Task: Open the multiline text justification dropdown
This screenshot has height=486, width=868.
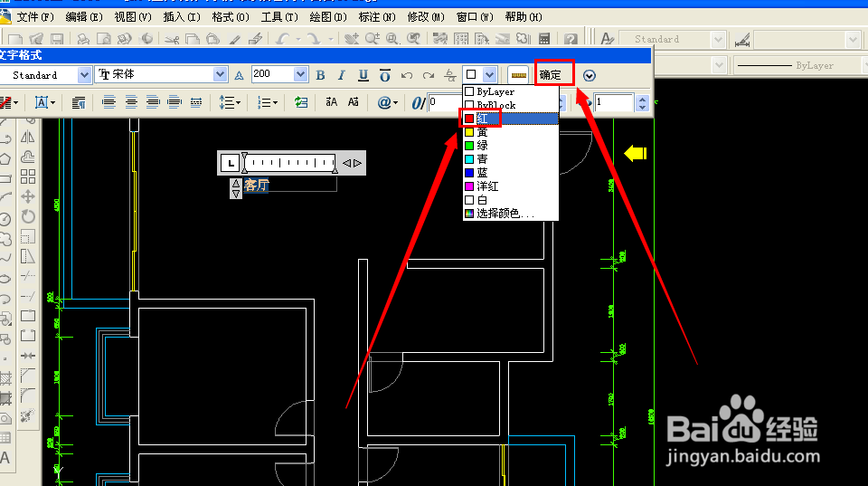Action: tap(45, 102)
